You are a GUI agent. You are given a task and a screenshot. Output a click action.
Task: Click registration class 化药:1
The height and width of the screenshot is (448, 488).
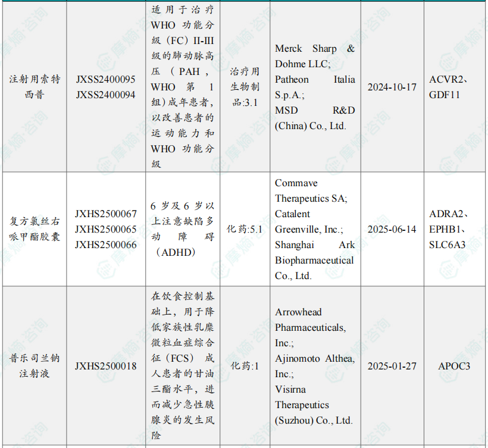click(245, 366)
